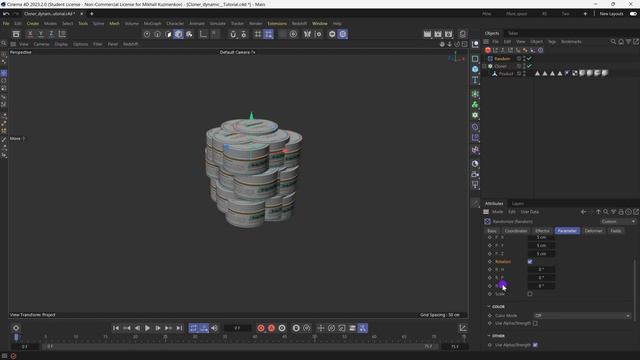Click the back arrow in Attributes panel
The height and width of the screenshot is (360, 640).
[583, 212]
